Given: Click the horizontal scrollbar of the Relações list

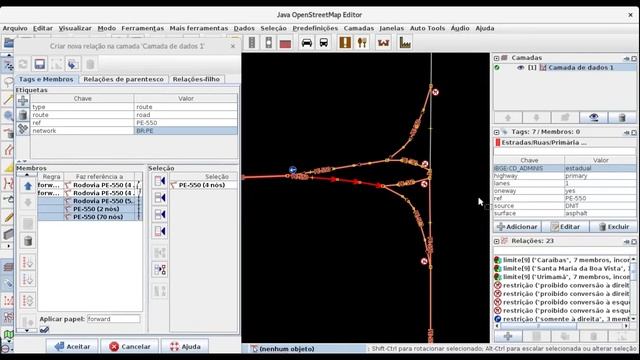Looking at the screenshot, I should [561, 326].
